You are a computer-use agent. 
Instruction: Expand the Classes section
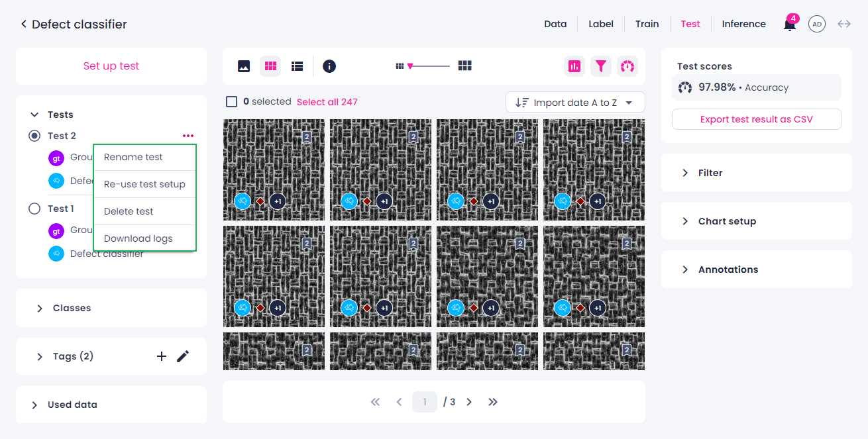40,308
